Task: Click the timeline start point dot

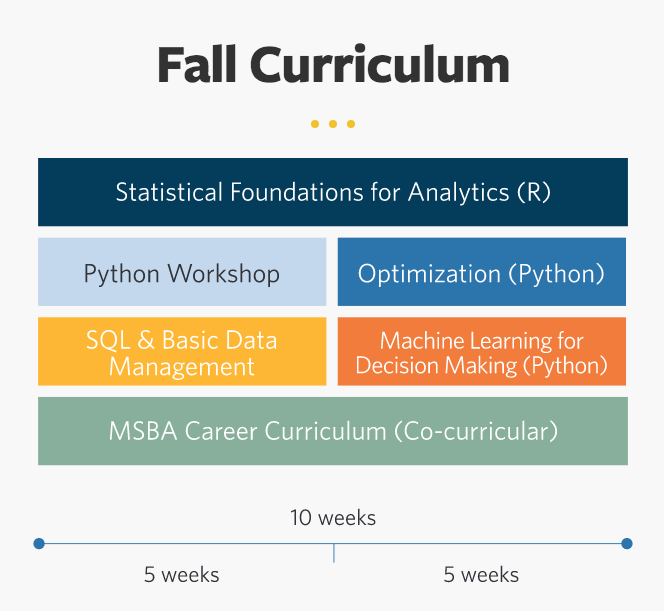Action: point(39,543)
